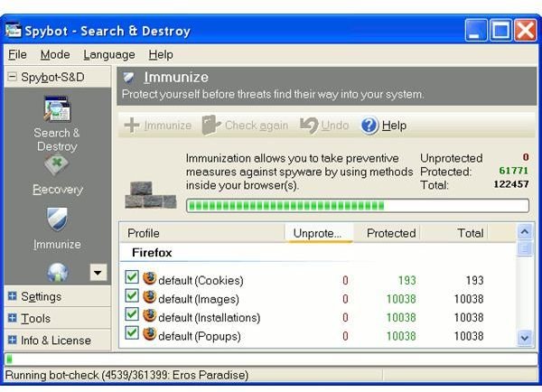Close the Spybot window
The height and width of the screenshot is (392, 542).
click(x=526, y=31)
